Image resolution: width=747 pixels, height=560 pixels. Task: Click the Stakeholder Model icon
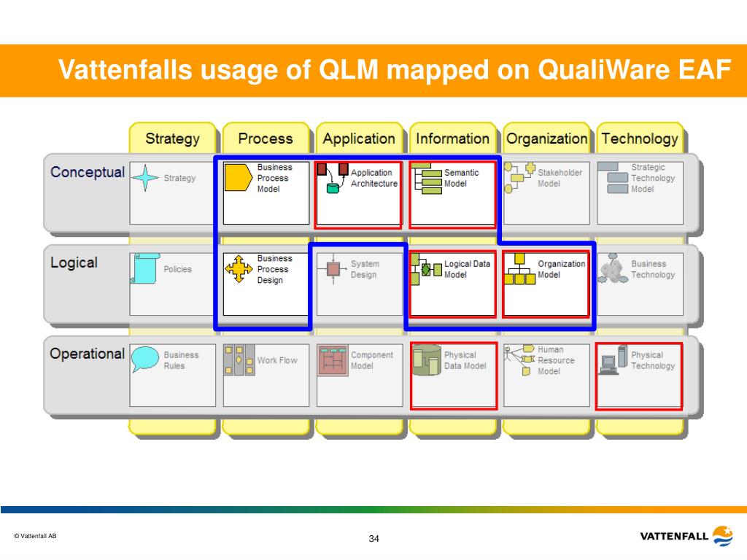click(x=519, y=178)
